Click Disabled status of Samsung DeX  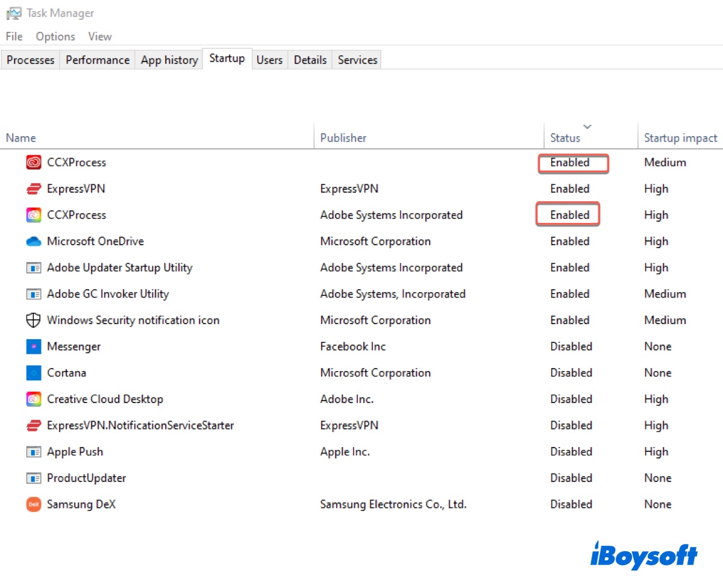pos(571,504)
